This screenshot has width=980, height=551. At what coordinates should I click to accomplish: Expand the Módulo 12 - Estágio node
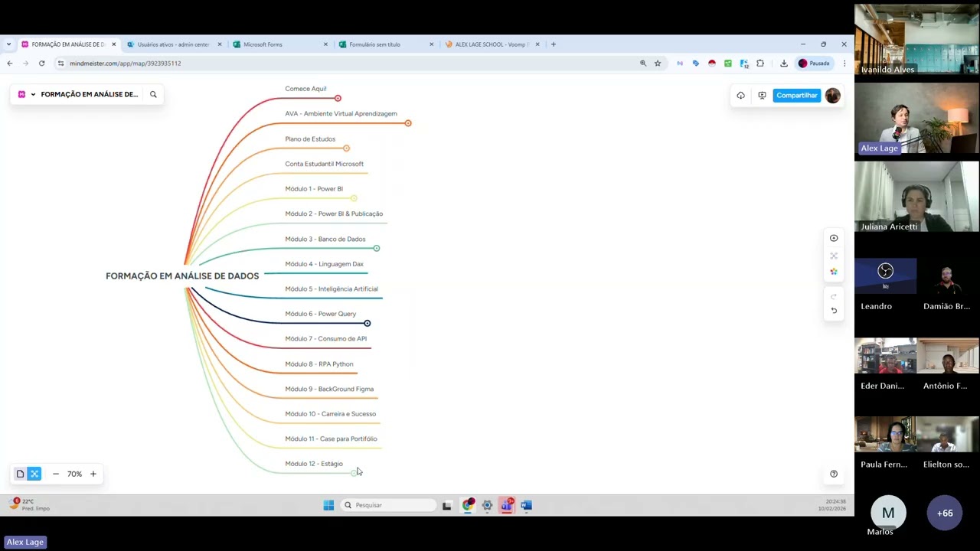(x=354, y=473)
